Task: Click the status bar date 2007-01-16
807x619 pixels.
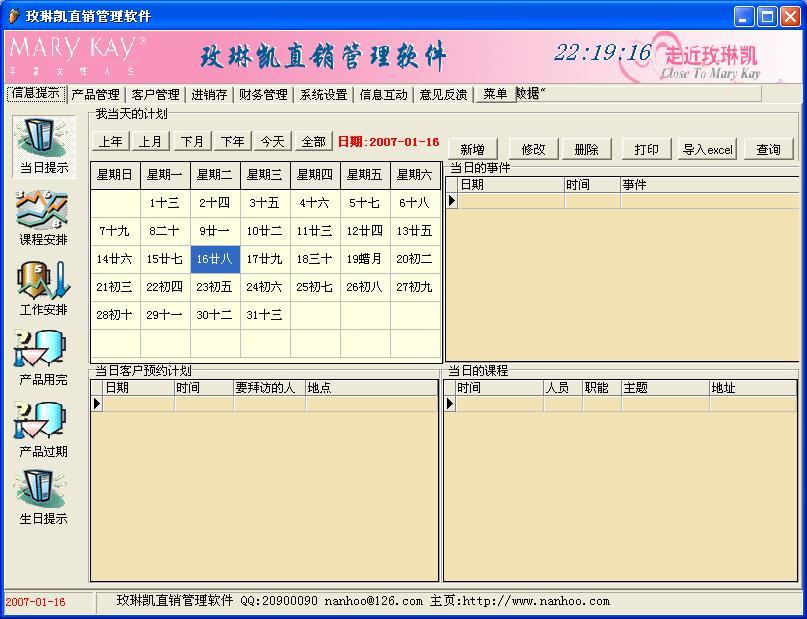Action: click(x=36, y=602)
